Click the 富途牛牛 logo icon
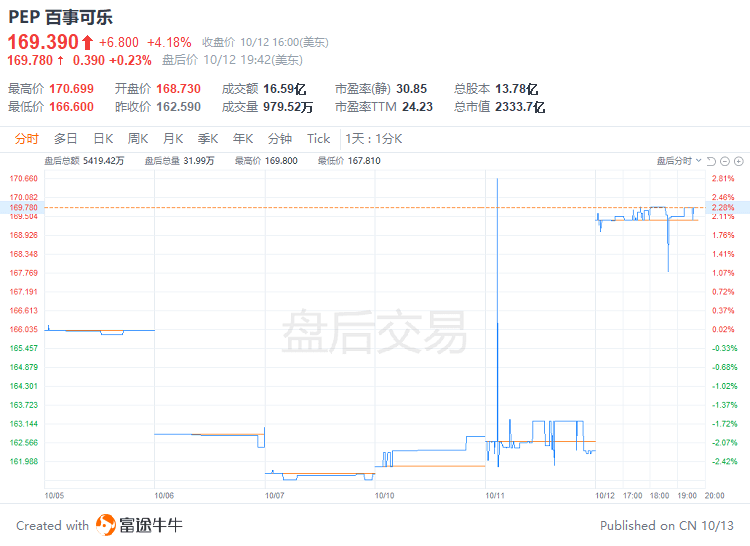Image resolution: width=750 pixels, height=546 pixels. click(x=106, y=525)
